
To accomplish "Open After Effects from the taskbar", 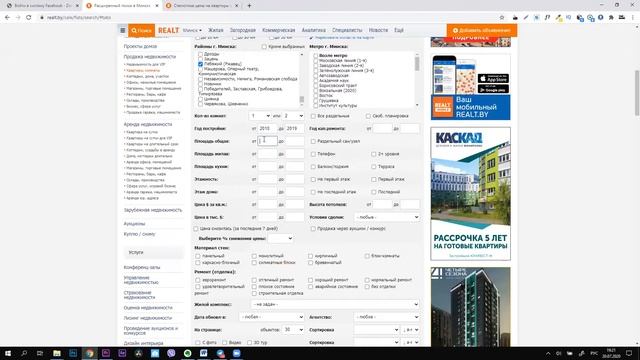I will tap(122, 353).
